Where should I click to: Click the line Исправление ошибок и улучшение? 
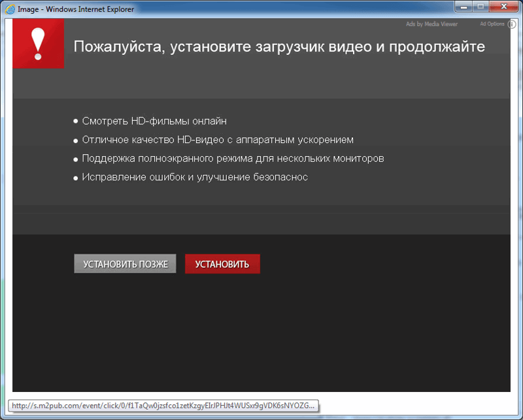click(195, 177)
